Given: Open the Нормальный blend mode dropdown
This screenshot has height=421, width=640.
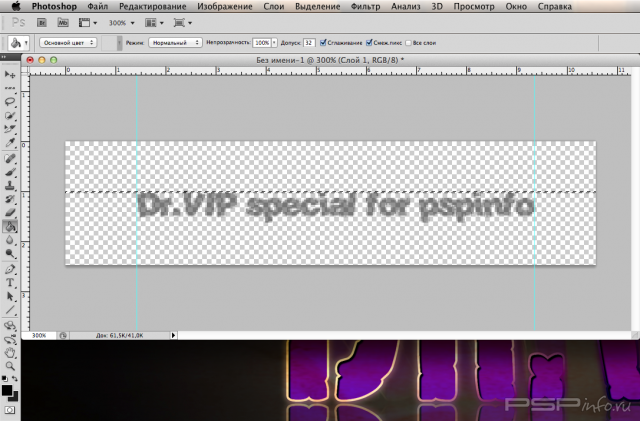Looking at the screenshot, I should [175, 43].
